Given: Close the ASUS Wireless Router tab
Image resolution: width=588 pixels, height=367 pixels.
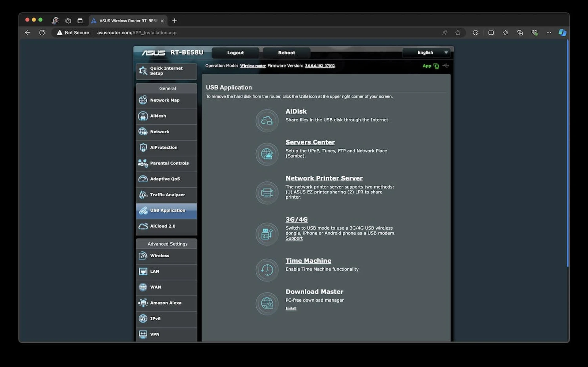Looking at the screenshot, I should pyautogui.click(x=162, y=21).
